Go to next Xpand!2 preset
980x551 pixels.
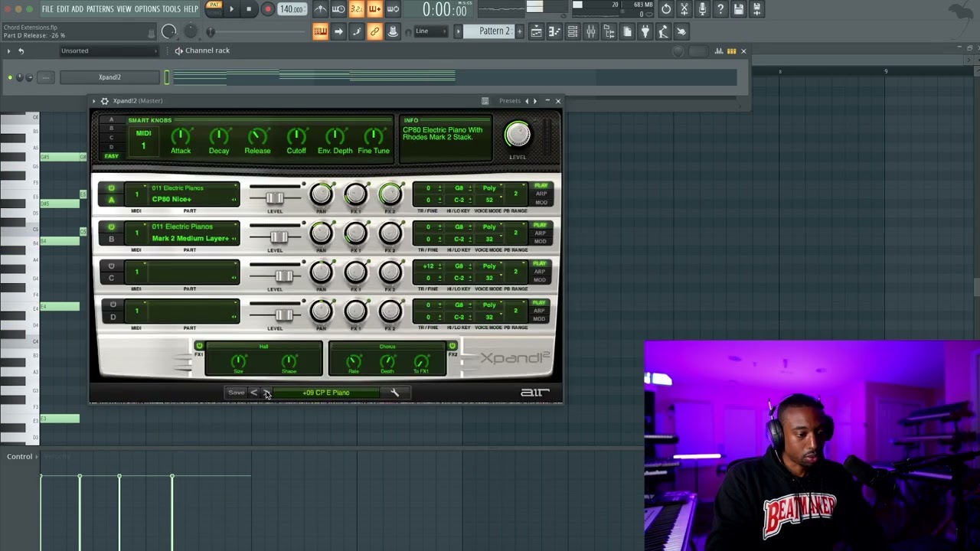(266, 393)
